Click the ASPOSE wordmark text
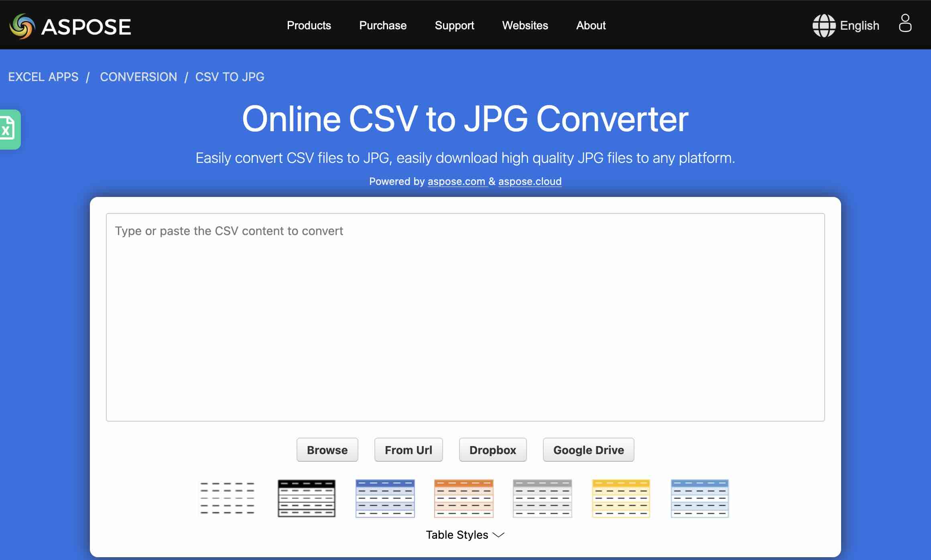Image resolution: width=931 pixels, height=560 pixels. [x=86, y=27]
